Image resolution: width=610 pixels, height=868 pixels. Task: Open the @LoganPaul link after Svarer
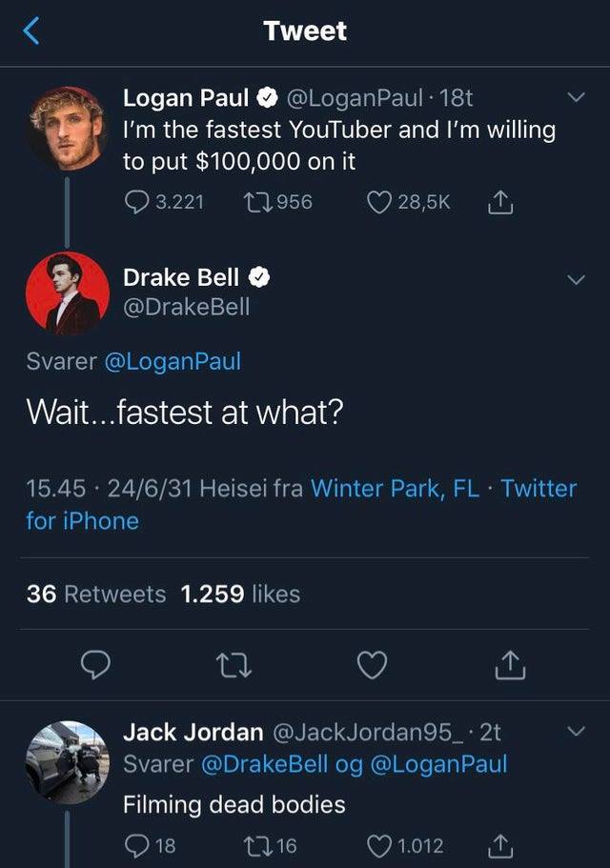coord(173,361)
